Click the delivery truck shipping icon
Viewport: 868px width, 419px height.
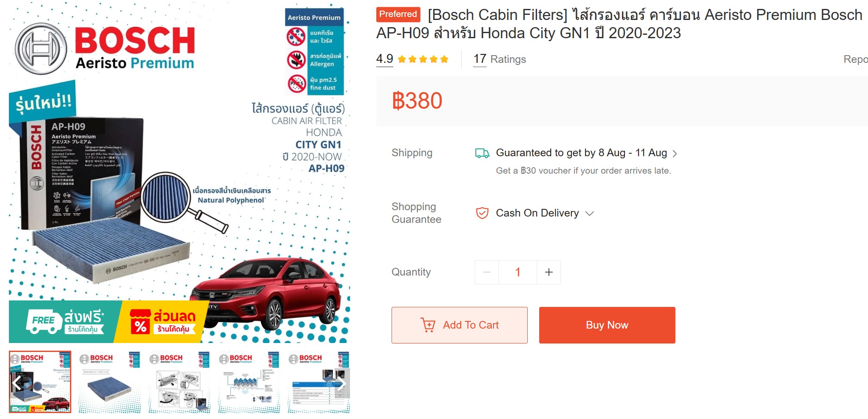(x=482, y=153)
